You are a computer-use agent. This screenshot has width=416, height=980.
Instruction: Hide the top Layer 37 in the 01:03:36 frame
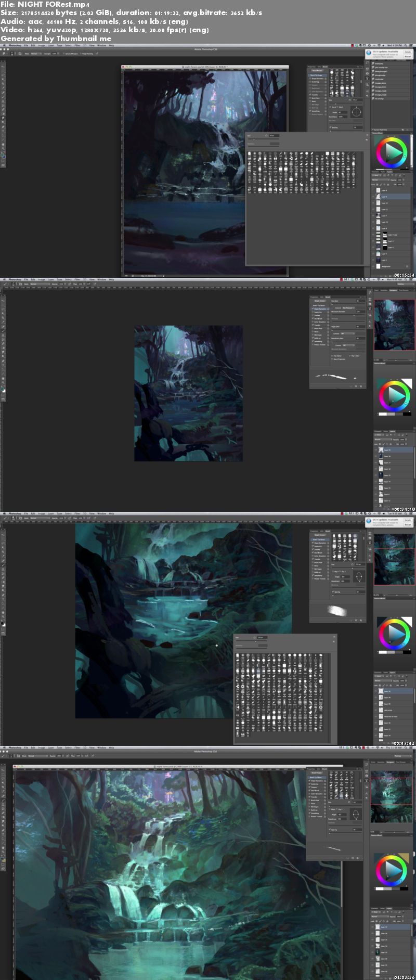373,927
